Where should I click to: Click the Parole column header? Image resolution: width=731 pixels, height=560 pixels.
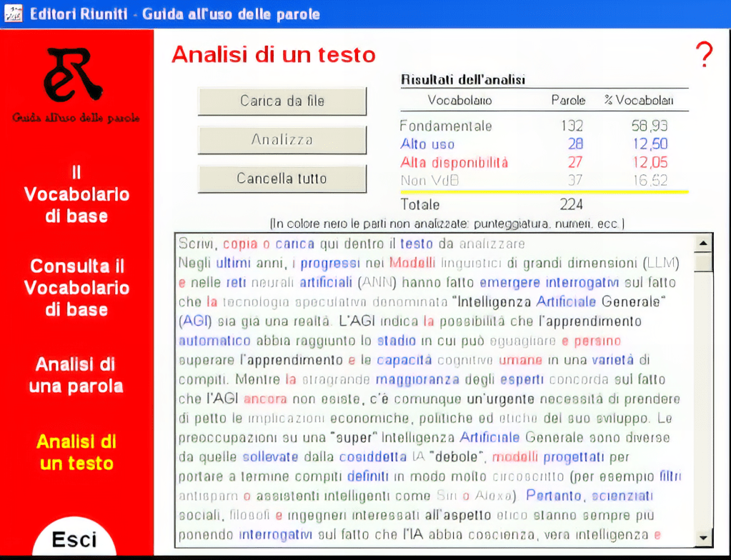click(568, 101)
